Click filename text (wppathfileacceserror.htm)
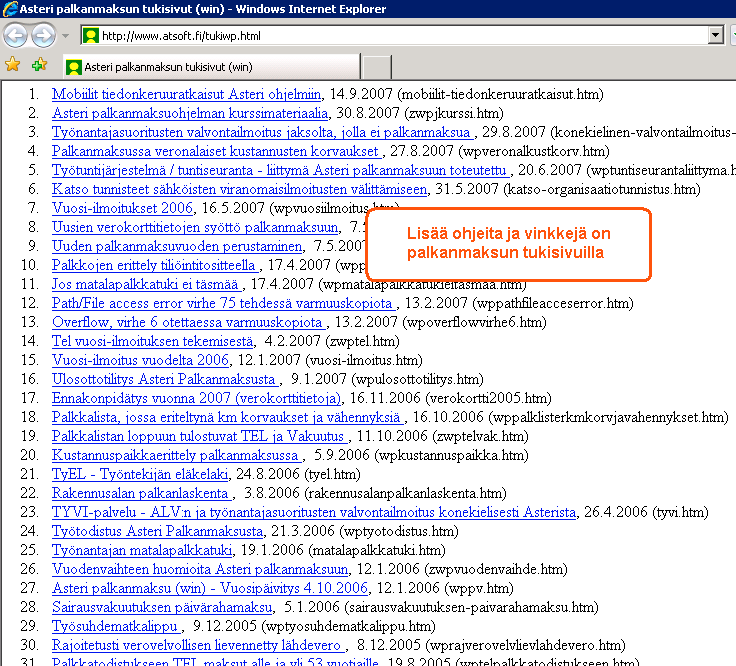The height and width of the screenshot is (666, 736). (x=552, y=303)
